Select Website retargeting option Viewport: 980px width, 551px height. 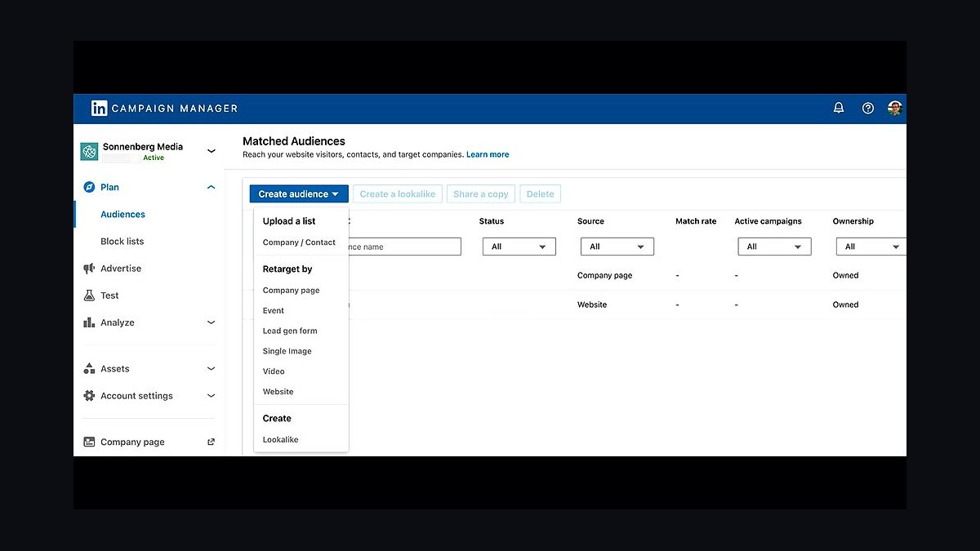click(278, 392)
